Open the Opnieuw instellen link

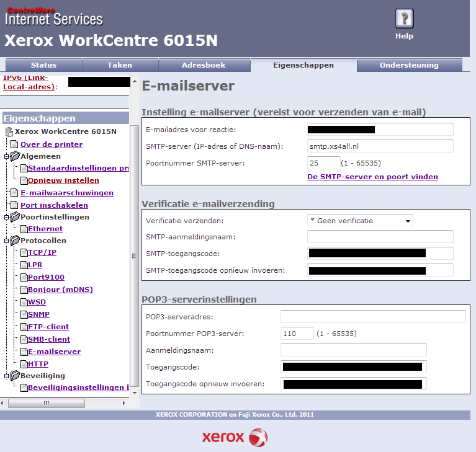tap(63, 180)
